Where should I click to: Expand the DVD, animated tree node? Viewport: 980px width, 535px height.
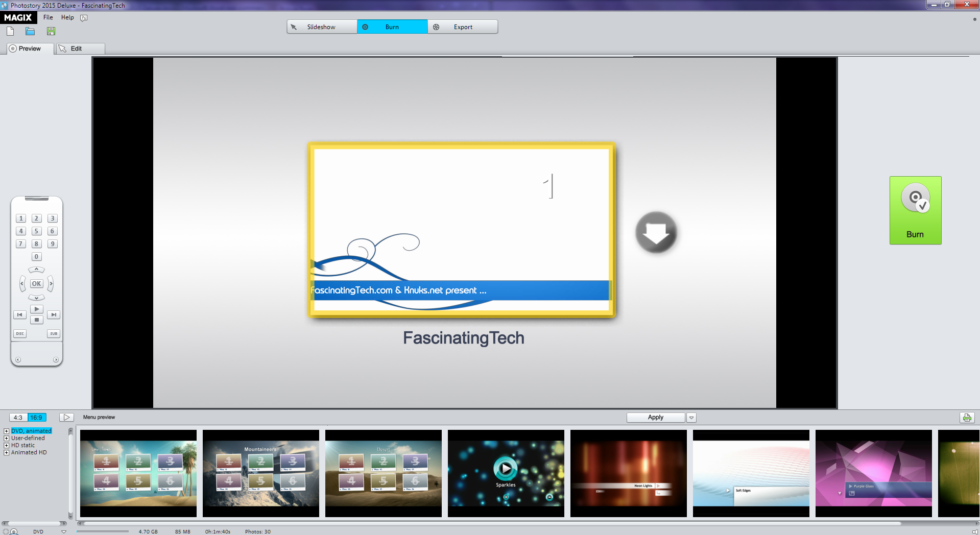click(x=7, y=431)
